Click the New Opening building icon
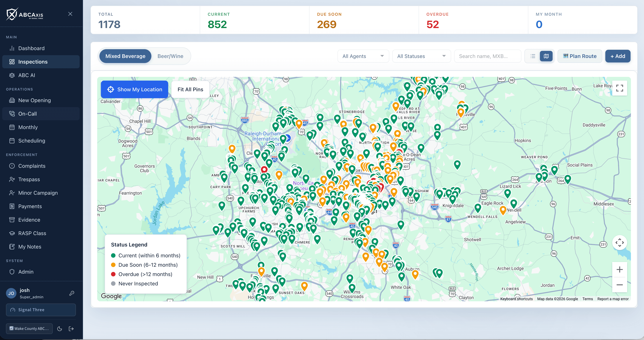This screenshot has width=644, height=340. click(x=12, y=100)
